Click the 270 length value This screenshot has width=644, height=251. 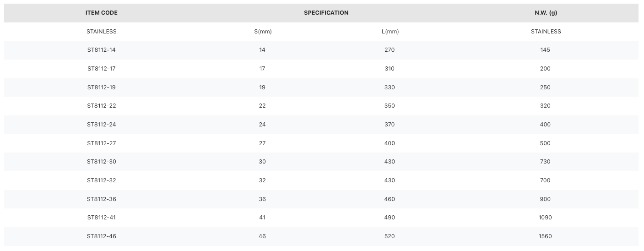390,50
